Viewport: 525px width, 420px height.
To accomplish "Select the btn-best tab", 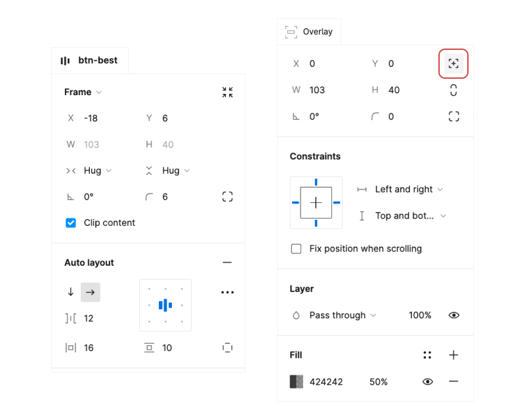I will 90,60.
